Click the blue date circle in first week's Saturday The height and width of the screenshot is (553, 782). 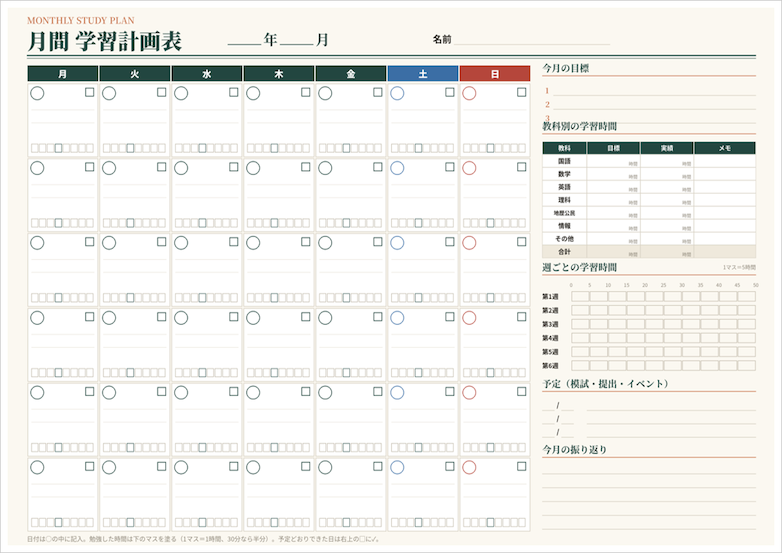point(397,93)
